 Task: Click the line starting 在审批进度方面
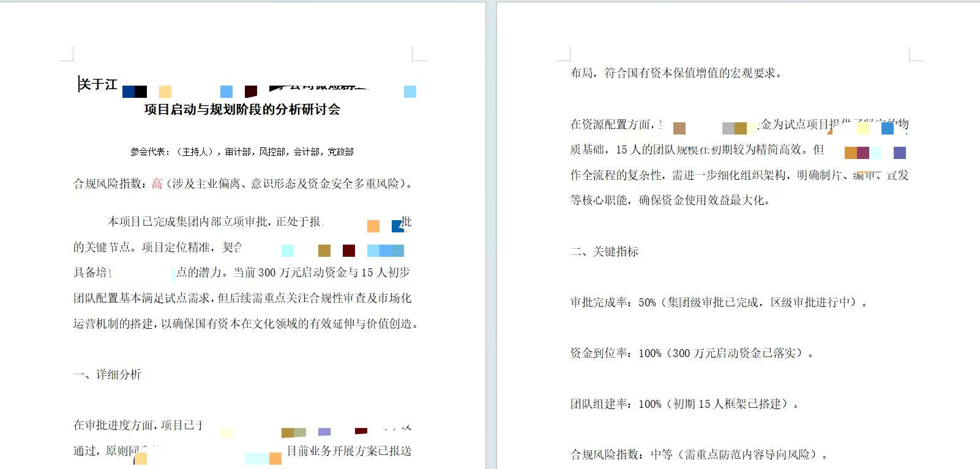[138, 425]
